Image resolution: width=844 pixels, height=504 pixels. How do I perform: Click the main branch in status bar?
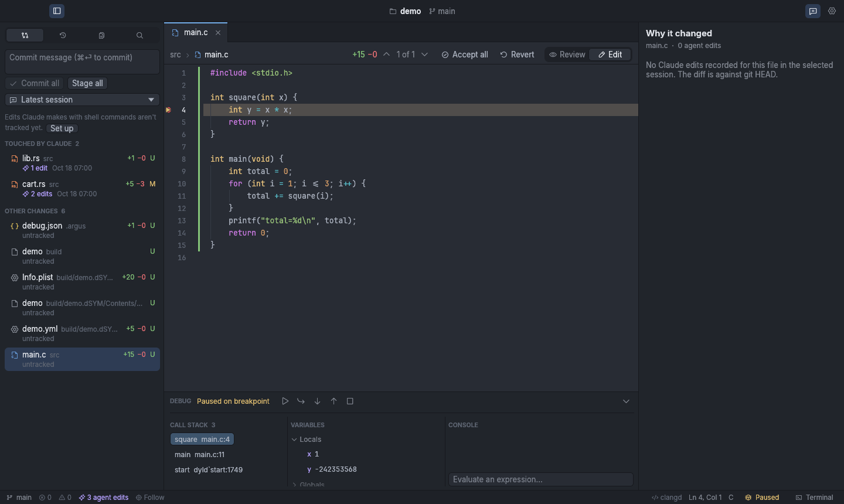coord(19,498)
